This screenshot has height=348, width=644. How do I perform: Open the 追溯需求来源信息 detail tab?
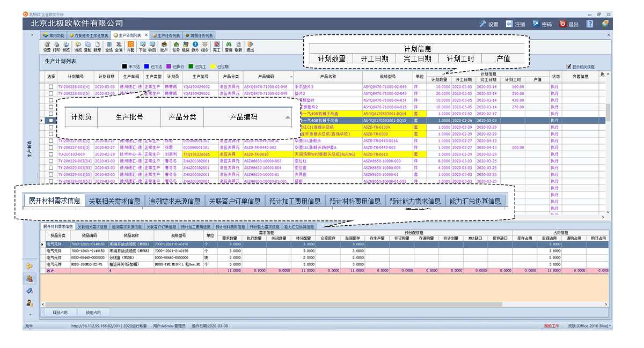pyautogui.click(x=127, y=227)
